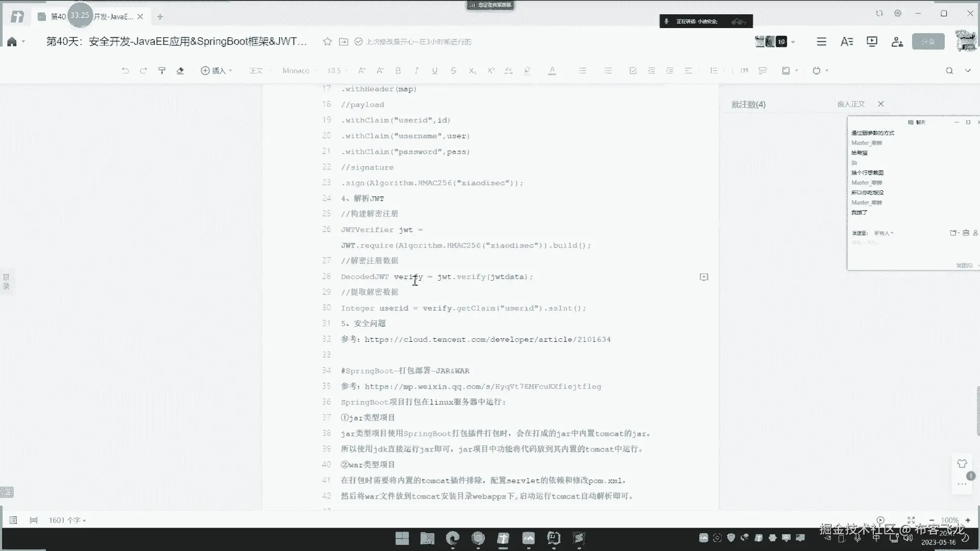Click the add-collaborator person icon

[x=897, y=42]
